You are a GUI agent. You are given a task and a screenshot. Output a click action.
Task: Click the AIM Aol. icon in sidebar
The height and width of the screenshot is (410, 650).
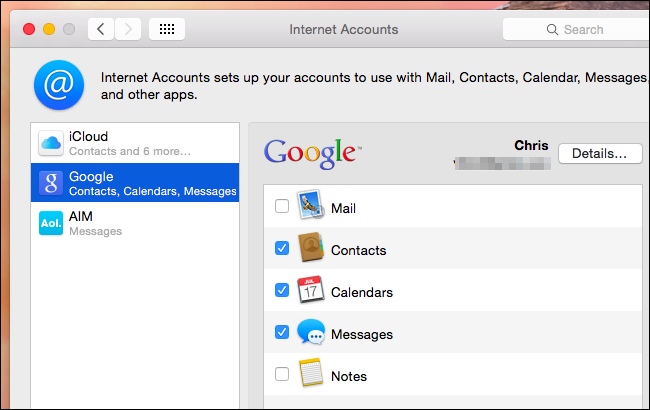point(52,223)
